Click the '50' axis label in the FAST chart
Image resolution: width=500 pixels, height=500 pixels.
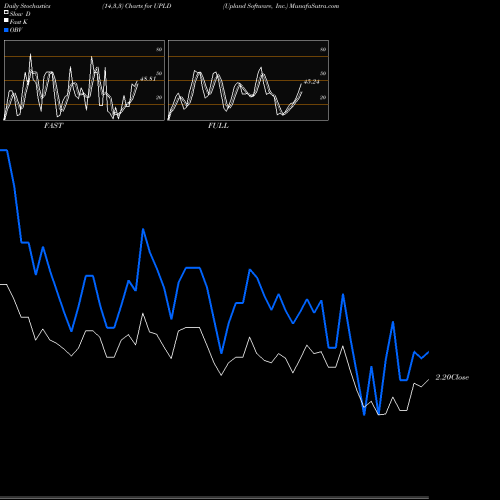point(159,73)
